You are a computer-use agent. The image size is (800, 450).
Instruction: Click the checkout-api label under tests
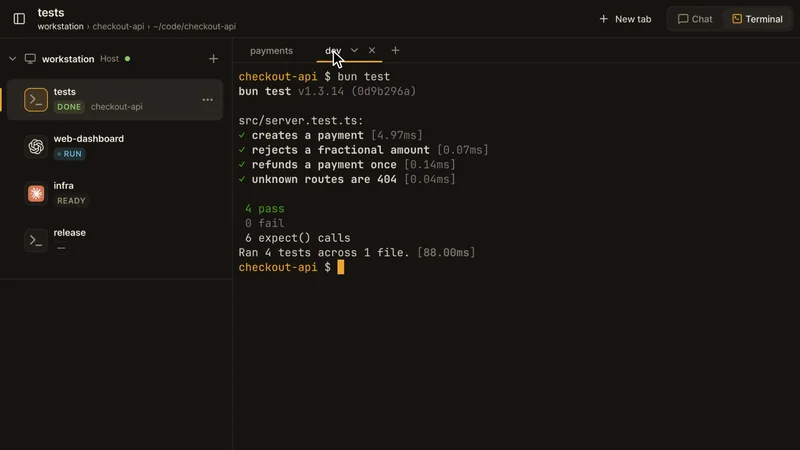pos(116,107)
